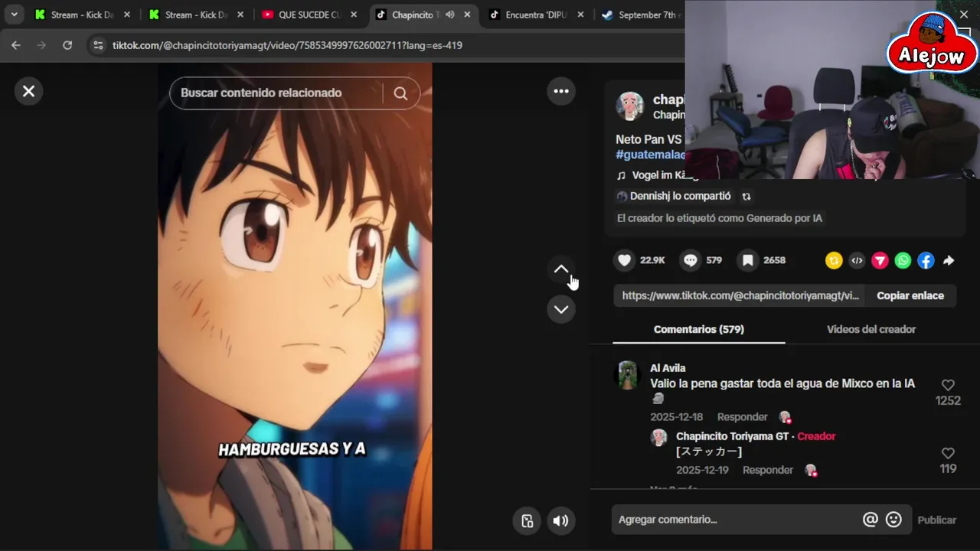Screen dimensions: 980x551
Task: Insert a mention with the @ icon
Action: 870,520
